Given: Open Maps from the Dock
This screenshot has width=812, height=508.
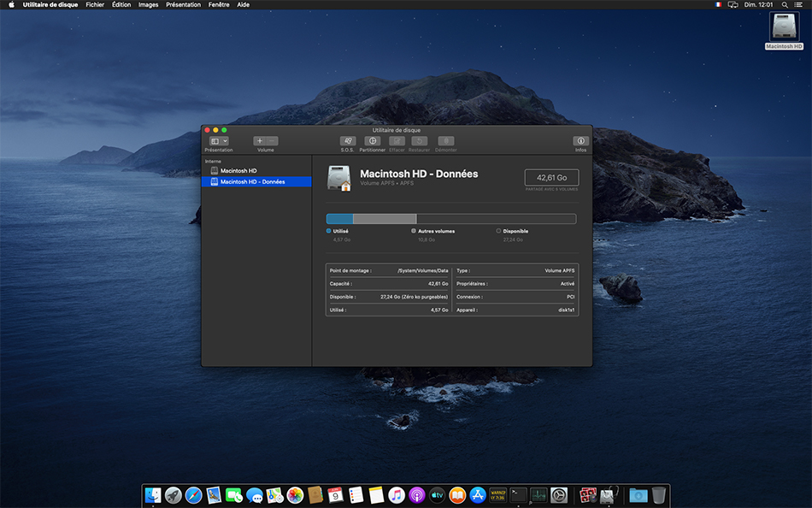Looking at the screenshot, I should coord(274,495).
